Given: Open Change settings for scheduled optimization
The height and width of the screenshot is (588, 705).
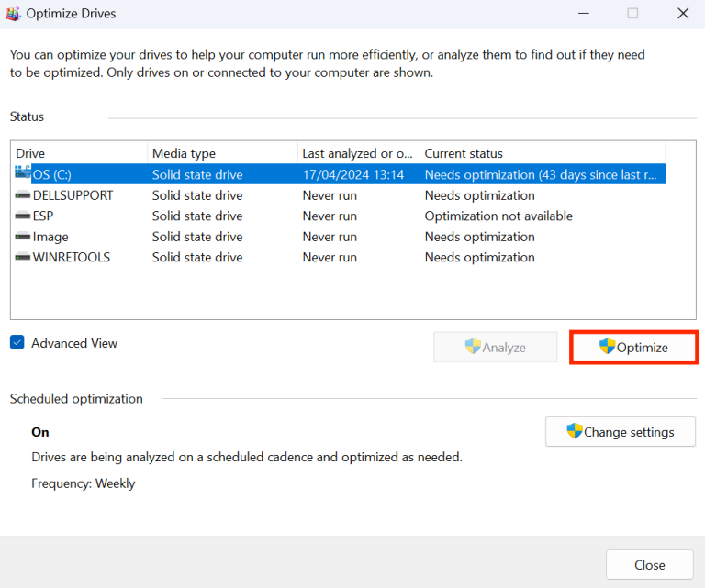Looking at the screenshot, I should pyautogui.click(x=621, y=432).
